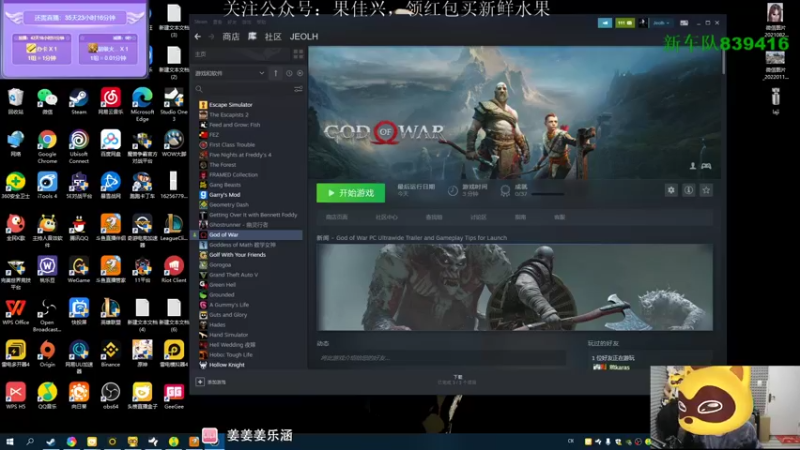Open Google Chrome desktop icon
Viewport: 800px width, 450px height.
point(47,146)
